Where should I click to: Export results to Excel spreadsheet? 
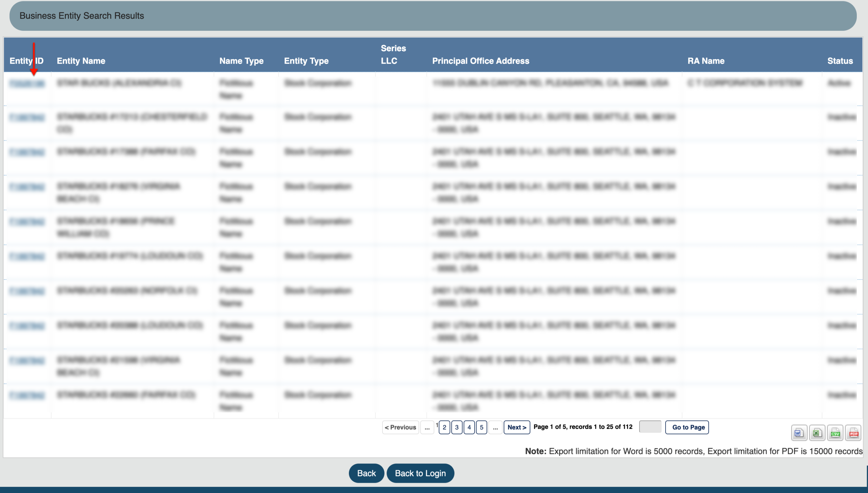(x=817, y=433)
